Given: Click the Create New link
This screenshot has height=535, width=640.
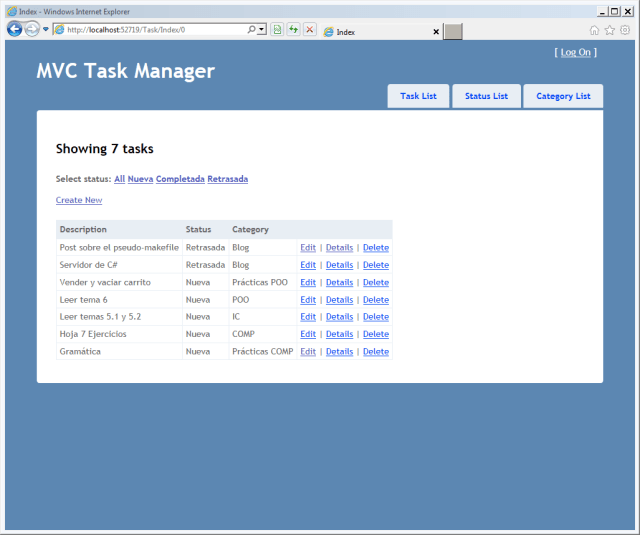Looking at the screenshot, I should (x=79, y=200).
